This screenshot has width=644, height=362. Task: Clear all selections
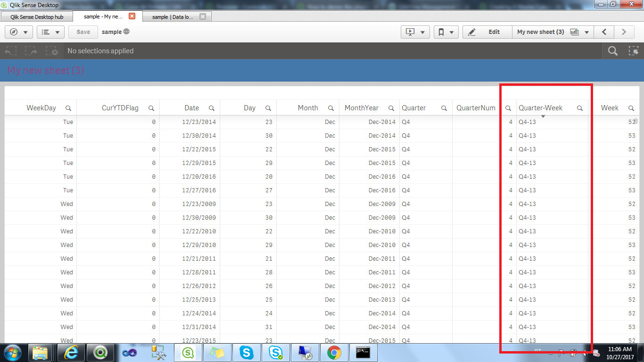(x=52, y=51)
